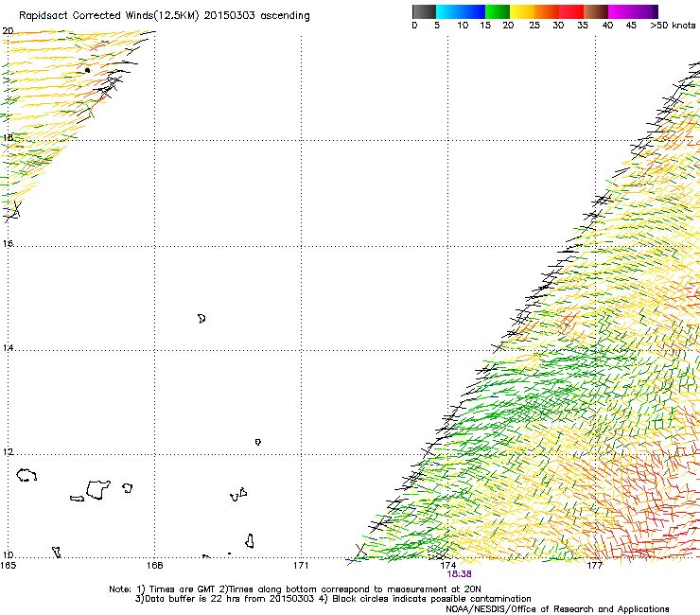Click the 18 latitude axis label
This screenshot has height=615, width=700.
point(8,138)
